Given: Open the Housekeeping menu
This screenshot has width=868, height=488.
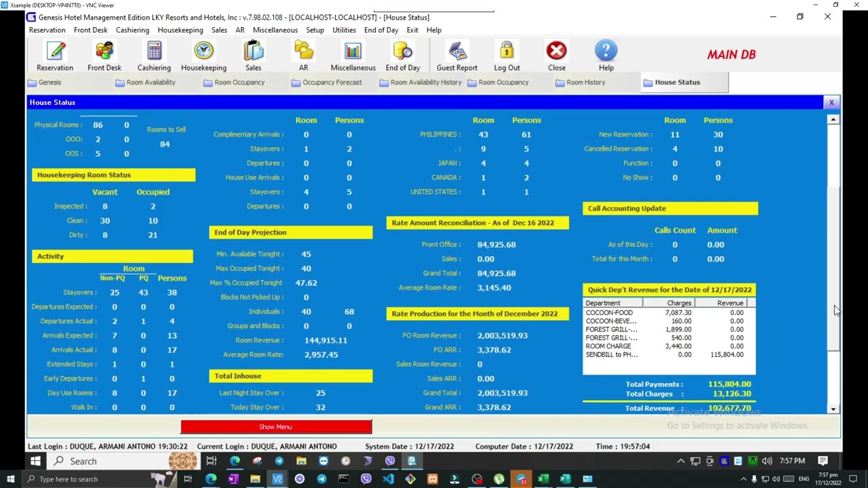Looking at the screenshot, I should coord(180,30).
